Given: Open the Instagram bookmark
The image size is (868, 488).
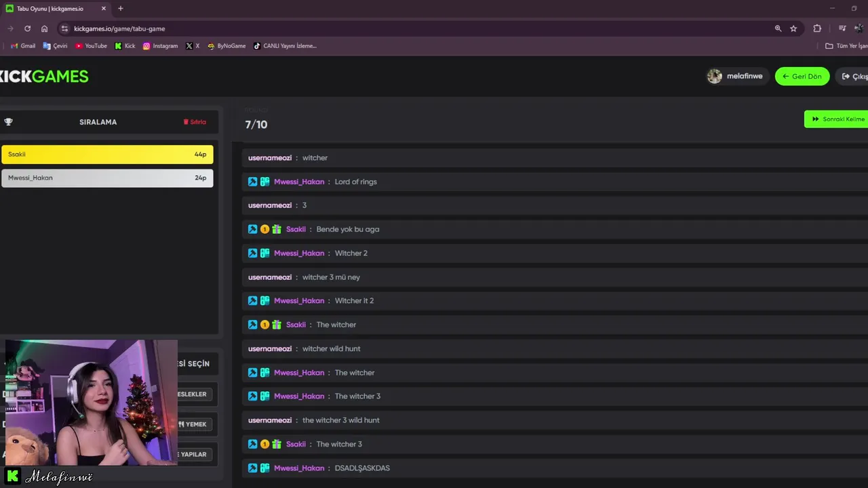Looking at the screenshot, I should [x=160, y=46].
